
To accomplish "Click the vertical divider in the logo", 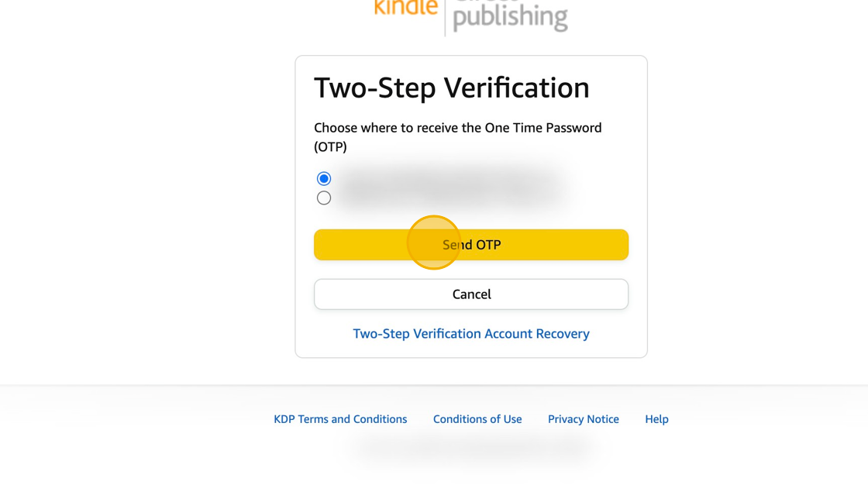I will pos(445,17).
